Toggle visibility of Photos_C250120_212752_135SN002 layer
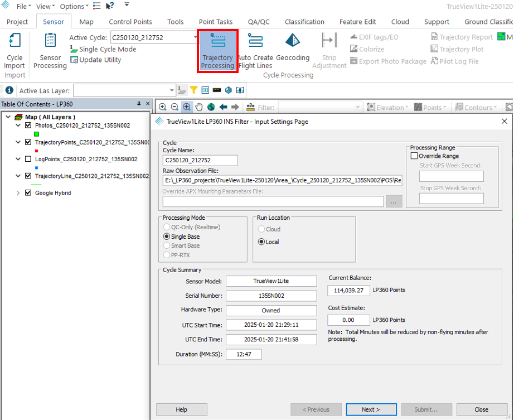Screen dimensions: 514x420 (x=28, y=125)
